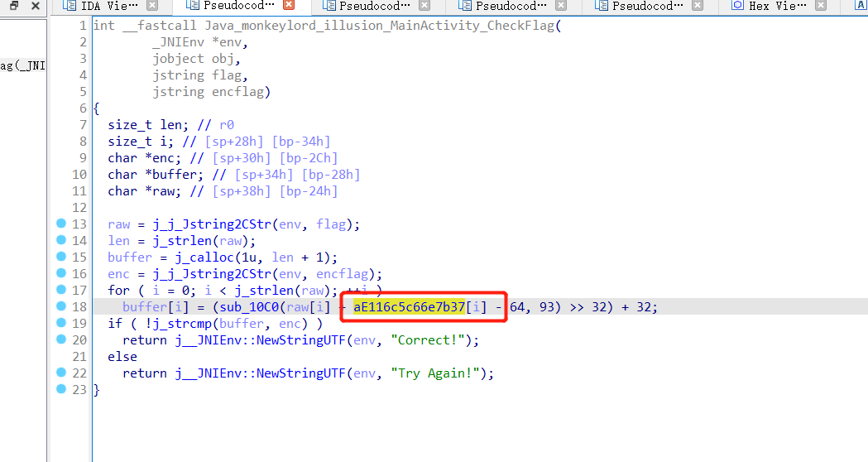This screenshot has width=868, height=462.
Task: Open the partially visible rightmost tab icon
Action: pyautogui.click(x=861, y=6)
